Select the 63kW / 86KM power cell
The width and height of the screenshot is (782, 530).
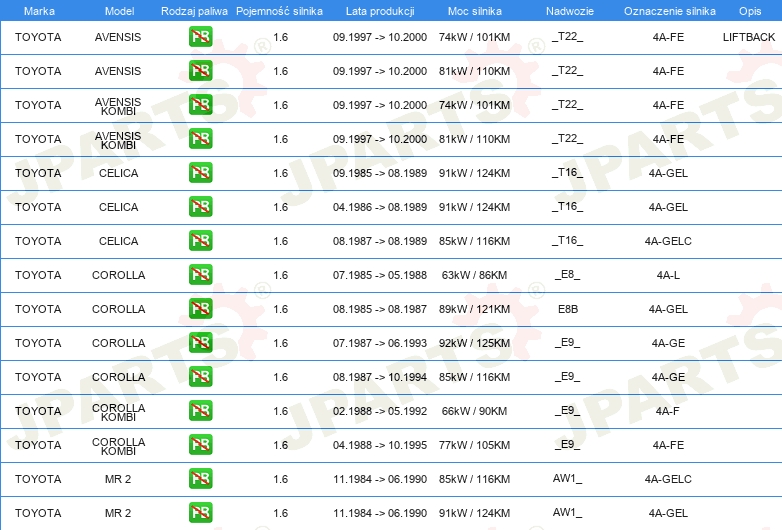pos(474,275)
